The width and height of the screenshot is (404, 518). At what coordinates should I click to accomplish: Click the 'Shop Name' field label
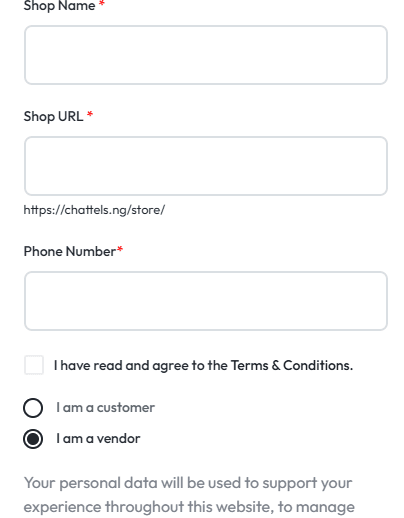pyautogui.click(x=59, y=6)
